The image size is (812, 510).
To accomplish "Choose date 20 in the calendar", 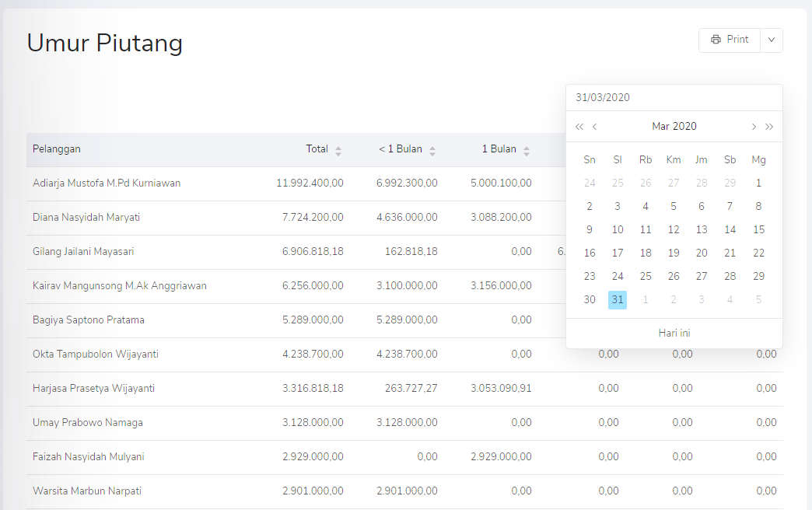I will pos(702,253).
